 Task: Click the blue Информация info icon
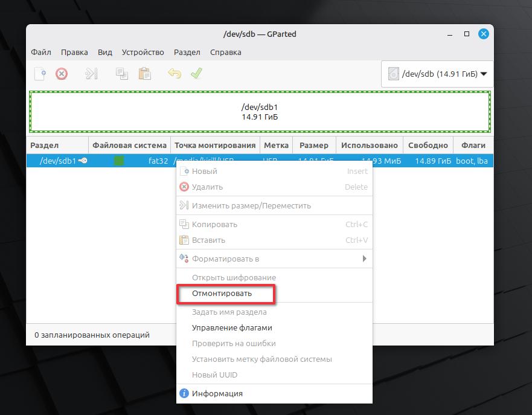point(184,393)
